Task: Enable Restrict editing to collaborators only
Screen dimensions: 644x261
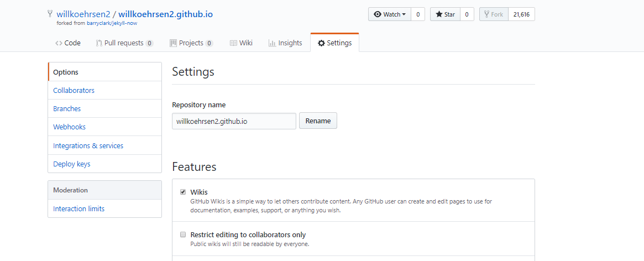Action: 183,234
